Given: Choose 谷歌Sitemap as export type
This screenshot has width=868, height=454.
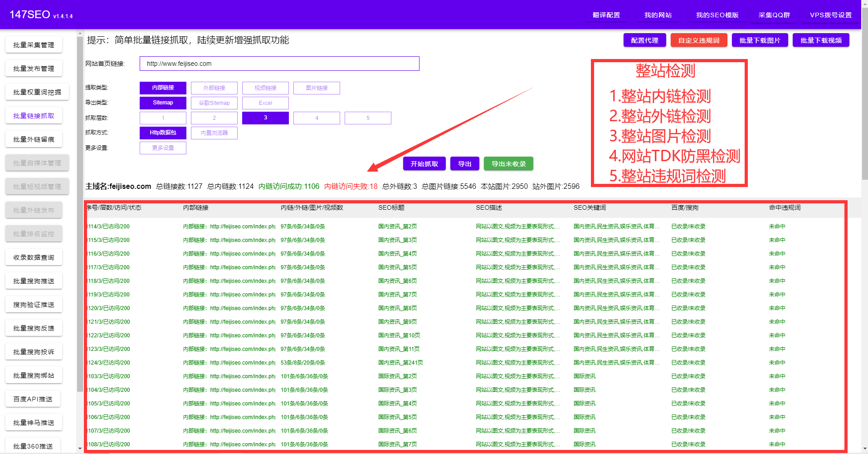Looking at the screenshot, I should (214, 103).
